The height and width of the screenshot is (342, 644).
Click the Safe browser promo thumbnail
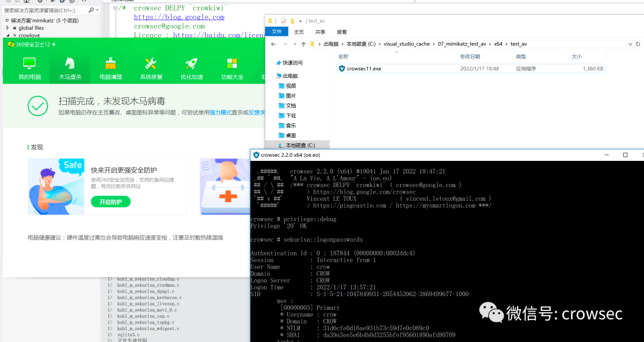(x=56, y=186)
